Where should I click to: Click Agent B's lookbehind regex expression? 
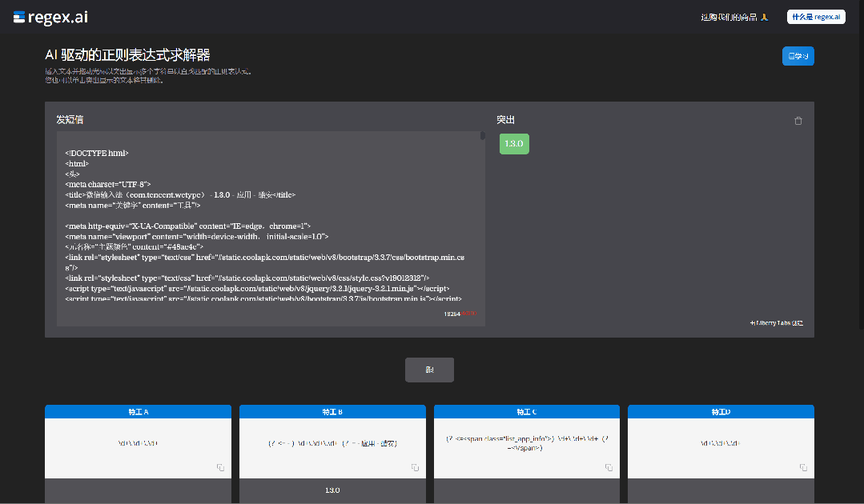332,443
